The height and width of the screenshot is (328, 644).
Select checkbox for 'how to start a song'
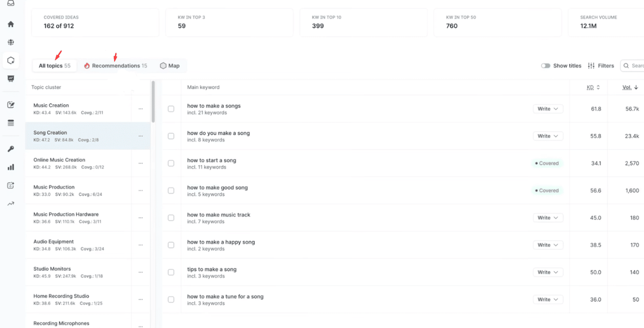tap(171, 163)
